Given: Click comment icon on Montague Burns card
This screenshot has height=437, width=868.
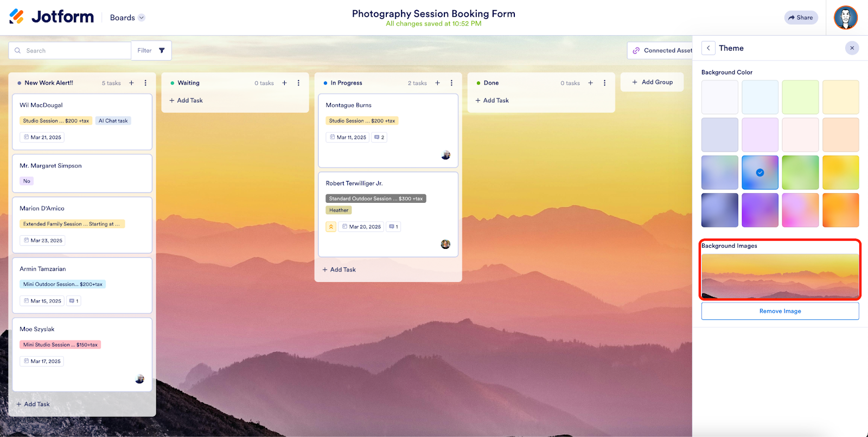Looking at the screenshot, I should coord(377,137).
